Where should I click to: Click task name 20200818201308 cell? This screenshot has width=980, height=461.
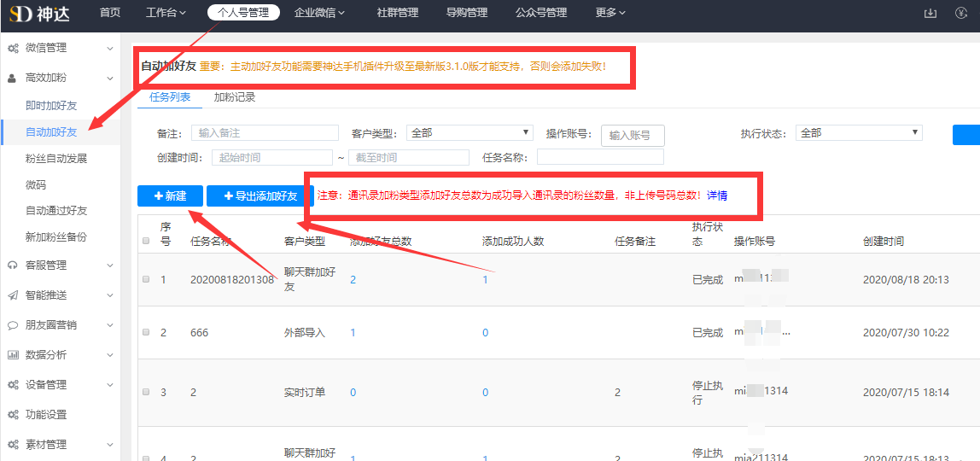tap(232, 280)
